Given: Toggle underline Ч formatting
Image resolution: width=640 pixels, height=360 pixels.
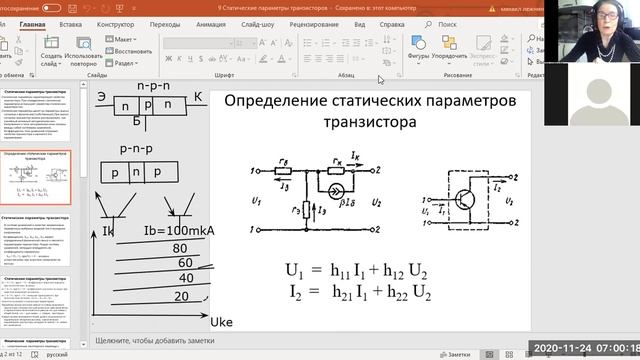Looking at the screenshot, I should tap(190, 59).
